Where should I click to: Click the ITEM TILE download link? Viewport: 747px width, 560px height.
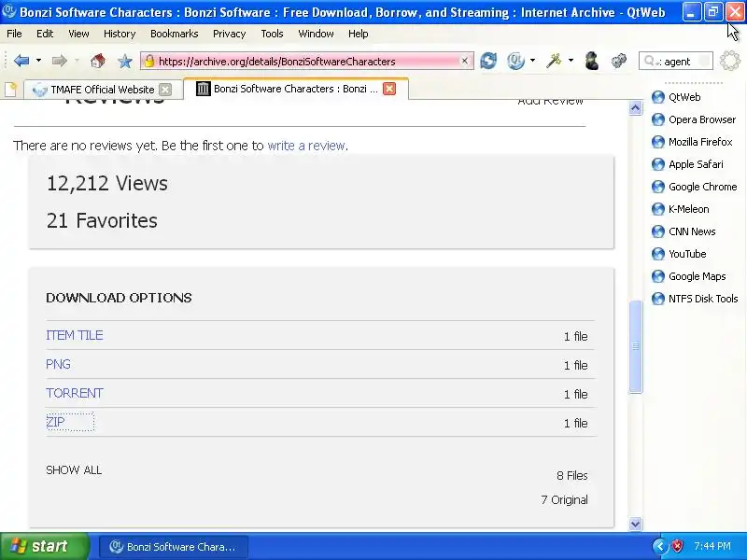(75, 335)
